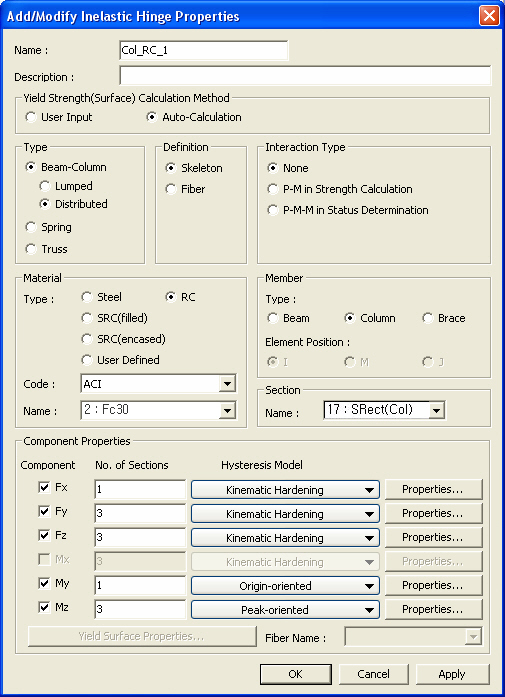Select P-M in Strength Calculation

coord(272,189)
